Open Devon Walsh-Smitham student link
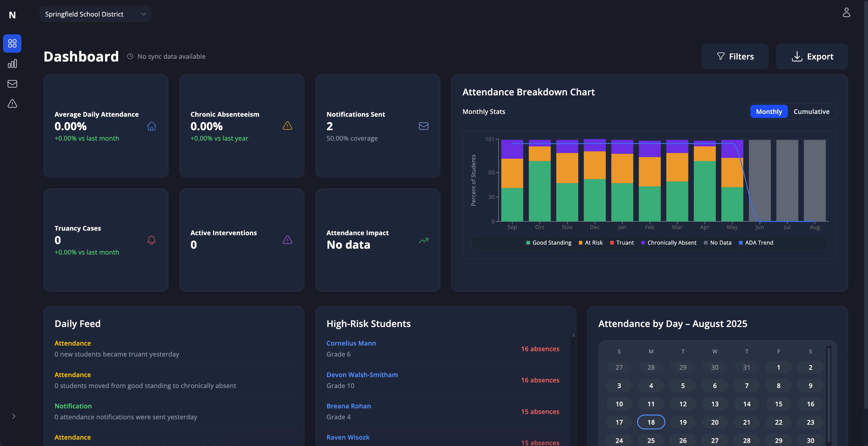Image resolution: width=868 pixels, height=446 pixels. pos(362,375)
